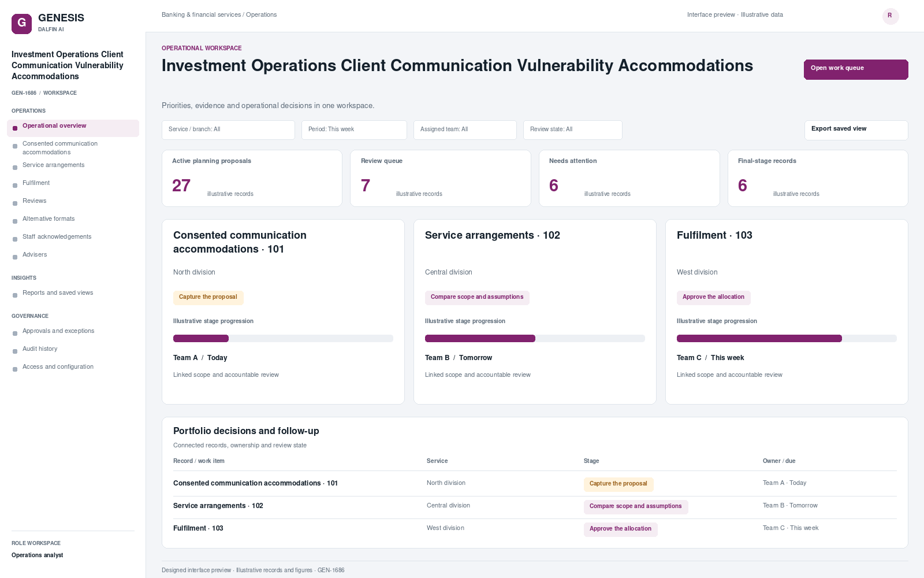Open the Assigned team filter dropdown
924x578 pixels.
click(465, 130)
